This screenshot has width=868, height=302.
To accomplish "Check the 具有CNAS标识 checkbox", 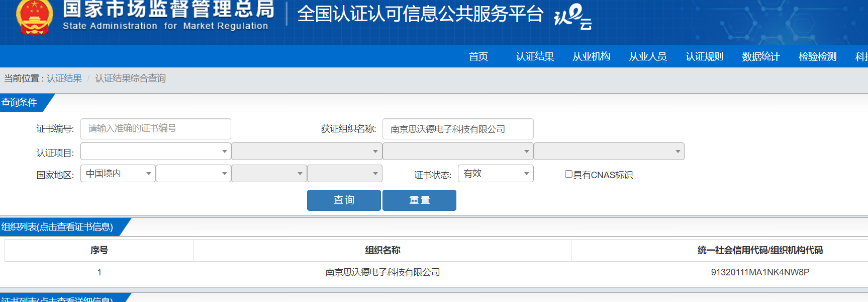I will (568, 174).
